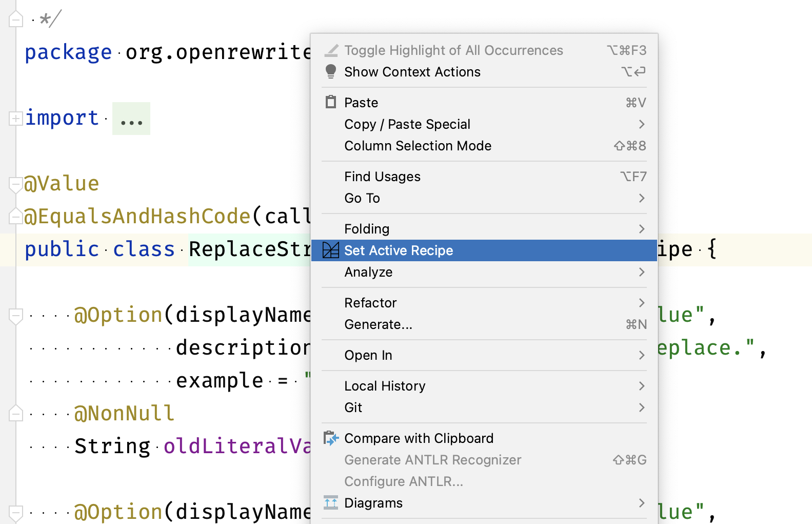Collapse fold marker beside @NonNull

click(x=16, y=414)
